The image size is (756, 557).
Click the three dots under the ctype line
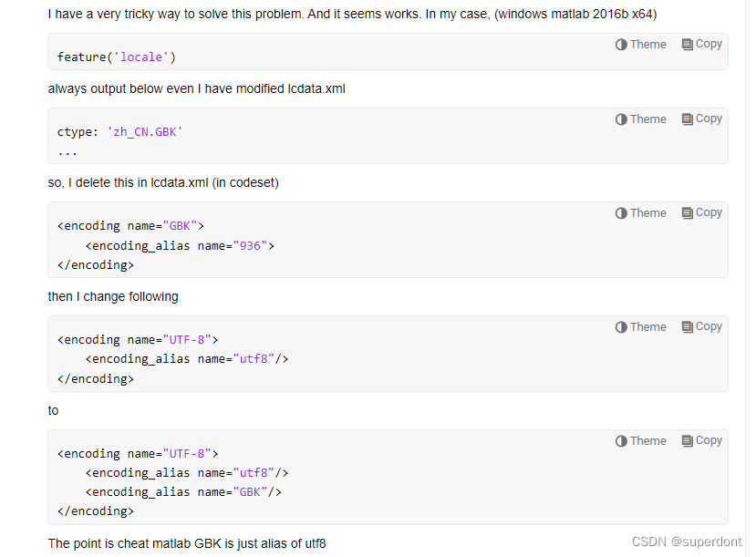tap(67, 153)
